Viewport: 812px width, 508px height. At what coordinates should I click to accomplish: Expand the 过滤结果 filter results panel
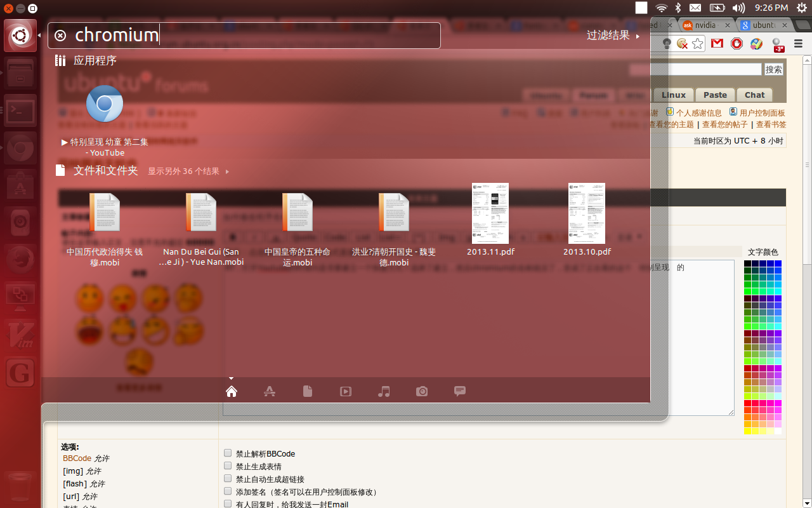(x=613, y=36)
